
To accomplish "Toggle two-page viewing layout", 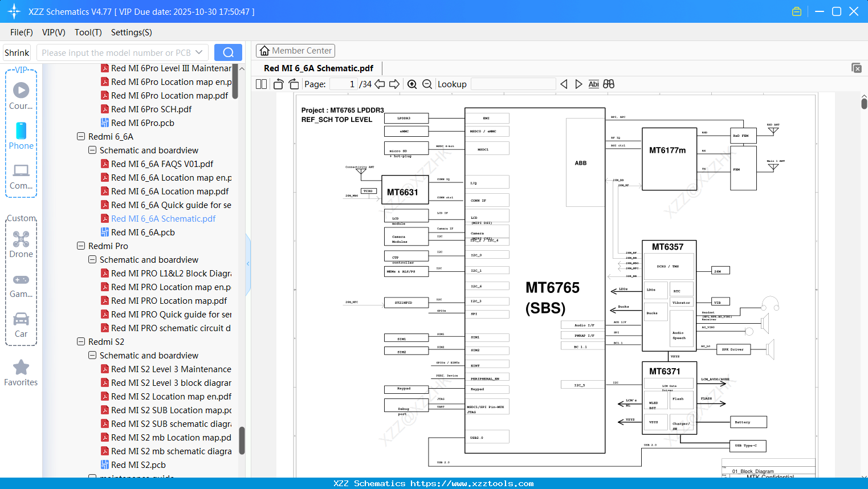I will (261, 84).
